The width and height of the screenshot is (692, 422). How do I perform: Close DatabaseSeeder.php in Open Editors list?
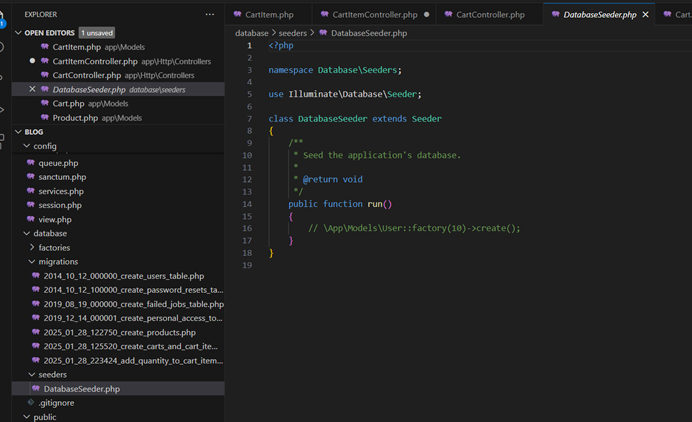(x=32, y=90)
